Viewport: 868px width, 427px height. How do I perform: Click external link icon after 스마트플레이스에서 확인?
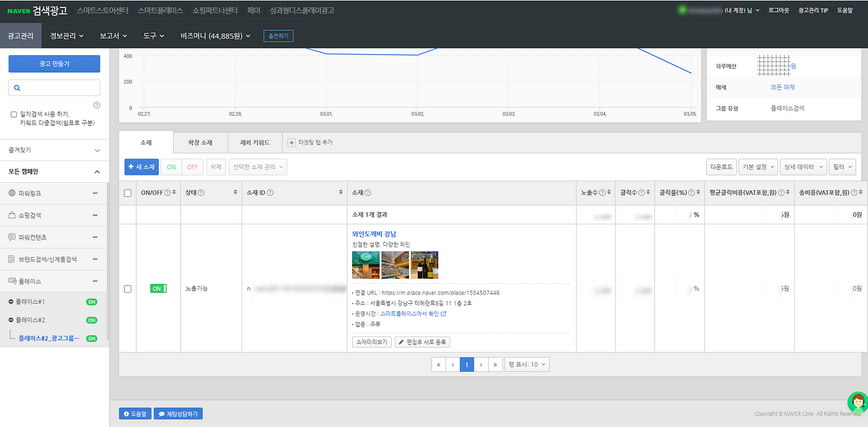443,314
